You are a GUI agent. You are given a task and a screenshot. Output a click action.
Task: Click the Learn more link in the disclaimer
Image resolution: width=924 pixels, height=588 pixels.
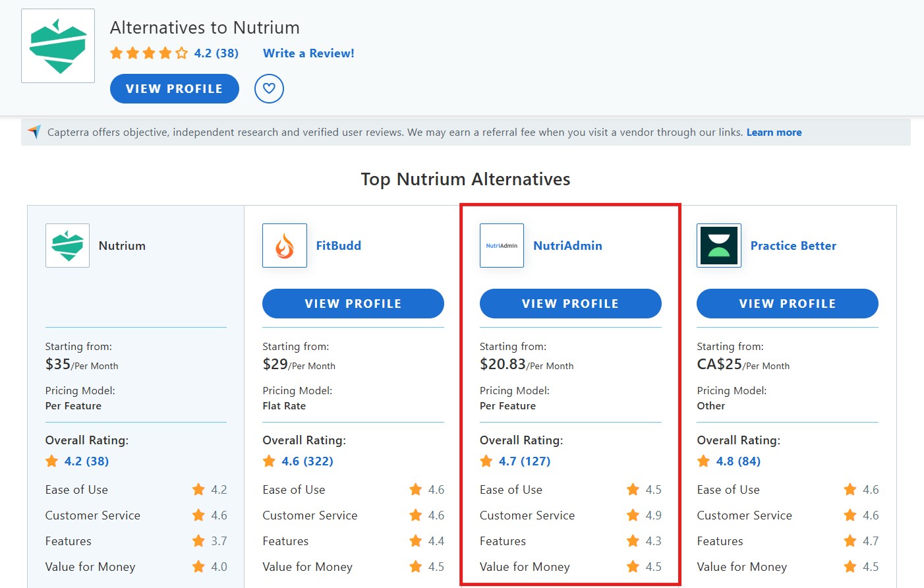point(774,132)
